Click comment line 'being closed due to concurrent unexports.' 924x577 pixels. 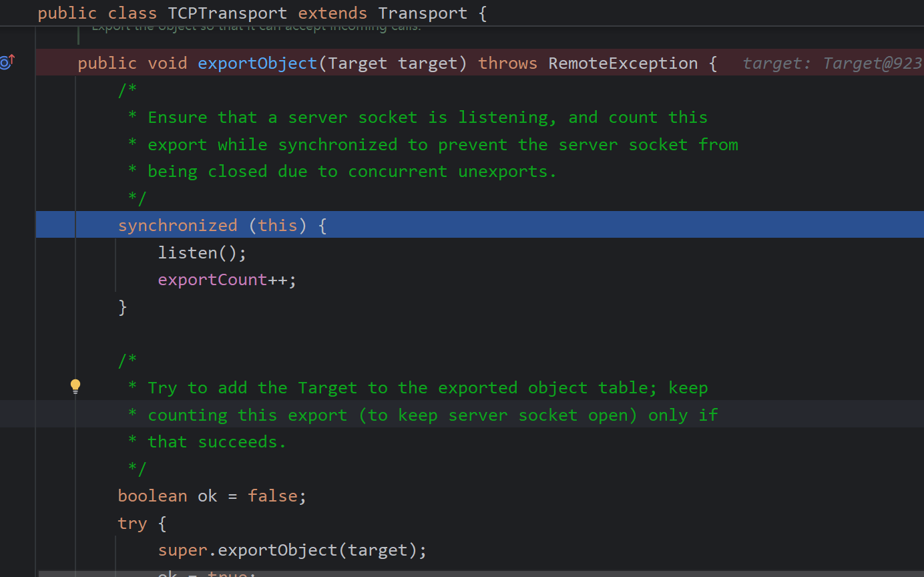tap(342, 172)
